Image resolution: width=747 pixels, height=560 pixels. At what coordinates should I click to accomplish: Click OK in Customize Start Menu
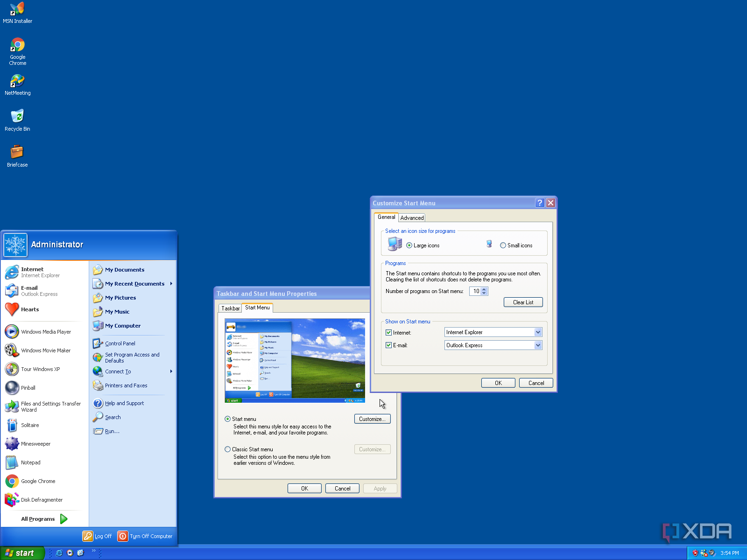[x=498, y=383]
